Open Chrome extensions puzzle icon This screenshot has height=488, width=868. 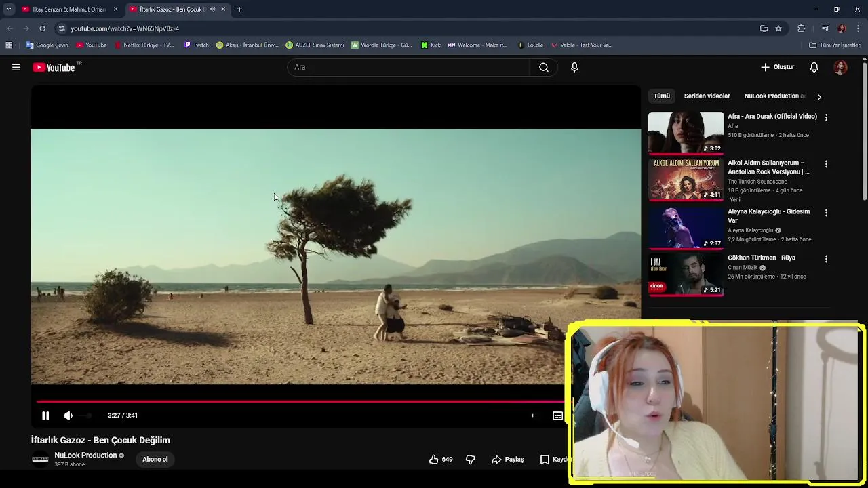point(802,28)
